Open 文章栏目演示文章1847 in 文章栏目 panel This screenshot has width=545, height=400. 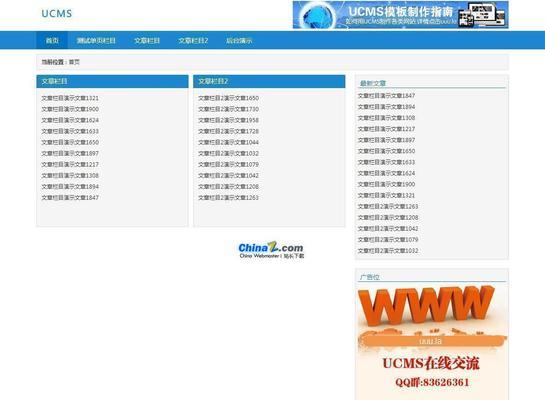coord(70,198)
